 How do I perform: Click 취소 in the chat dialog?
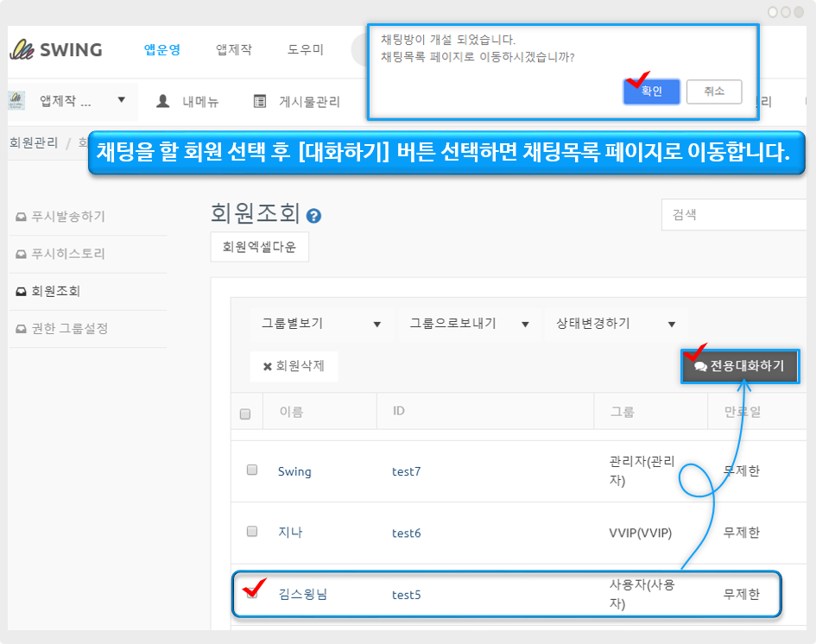[x=714, y=92]
